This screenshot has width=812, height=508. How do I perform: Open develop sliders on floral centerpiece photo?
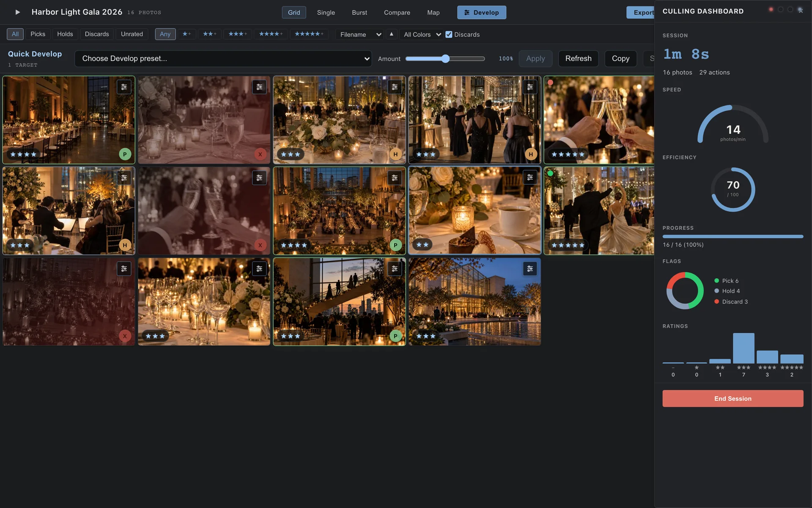click(x=395, y=87)
